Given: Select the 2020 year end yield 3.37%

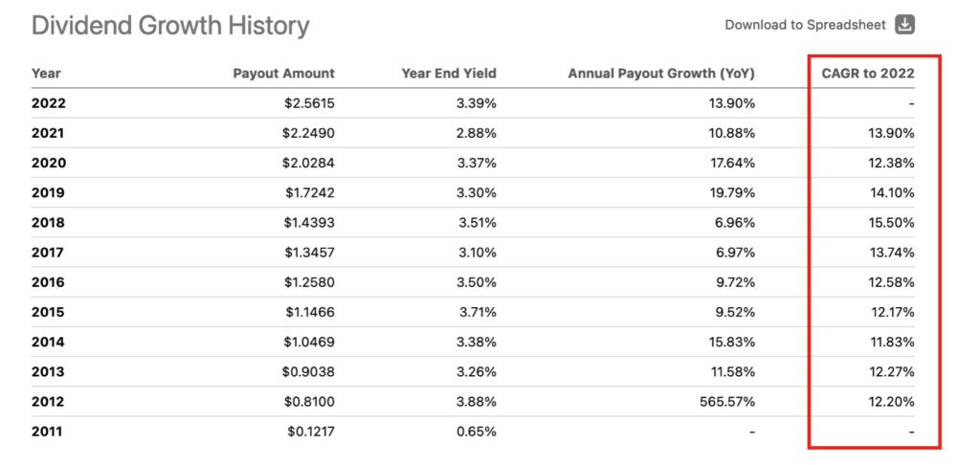Looking at the screenshot, I should click(475, 163).
